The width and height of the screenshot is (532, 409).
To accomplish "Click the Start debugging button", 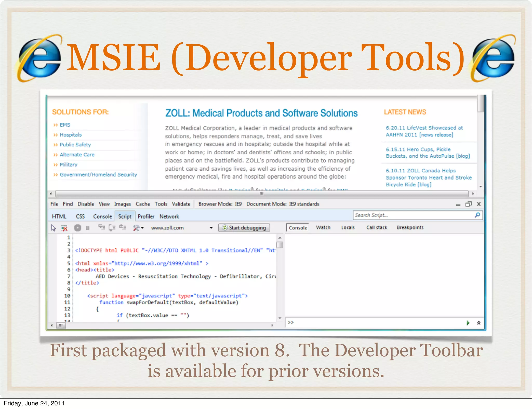I will (244, 228).
